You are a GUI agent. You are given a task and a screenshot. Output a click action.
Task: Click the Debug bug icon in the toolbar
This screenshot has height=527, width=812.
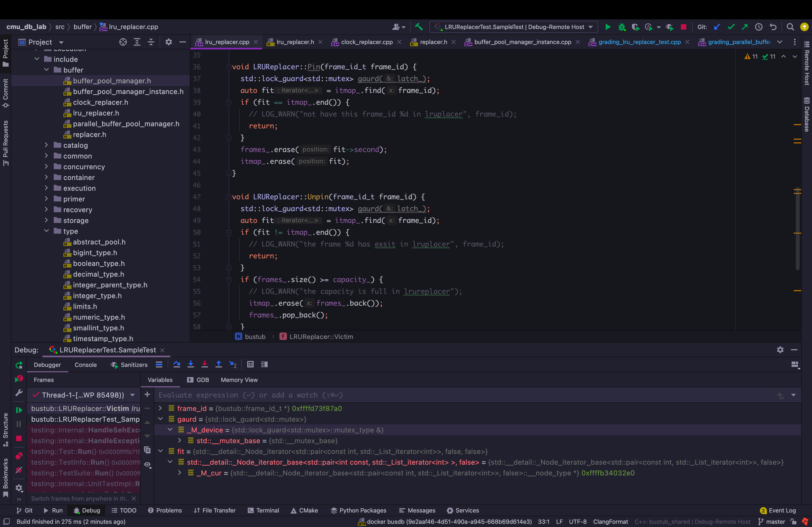pyautogui.click(x=621, y=27)
